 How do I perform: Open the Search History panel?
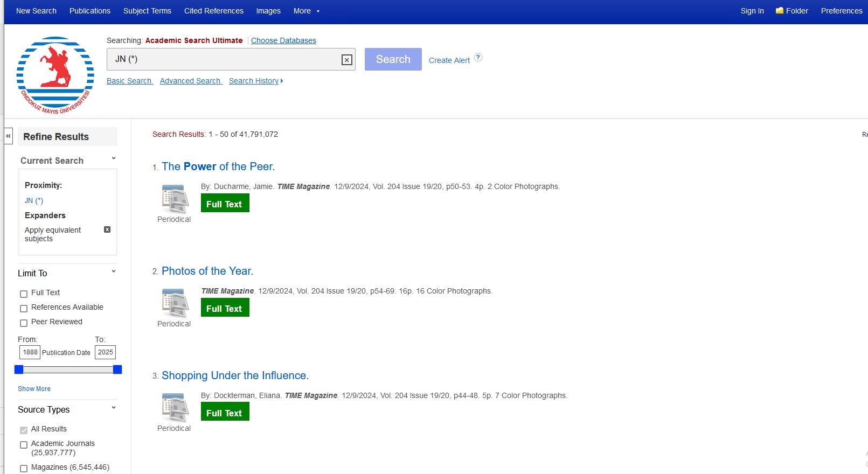pos(256,81)
